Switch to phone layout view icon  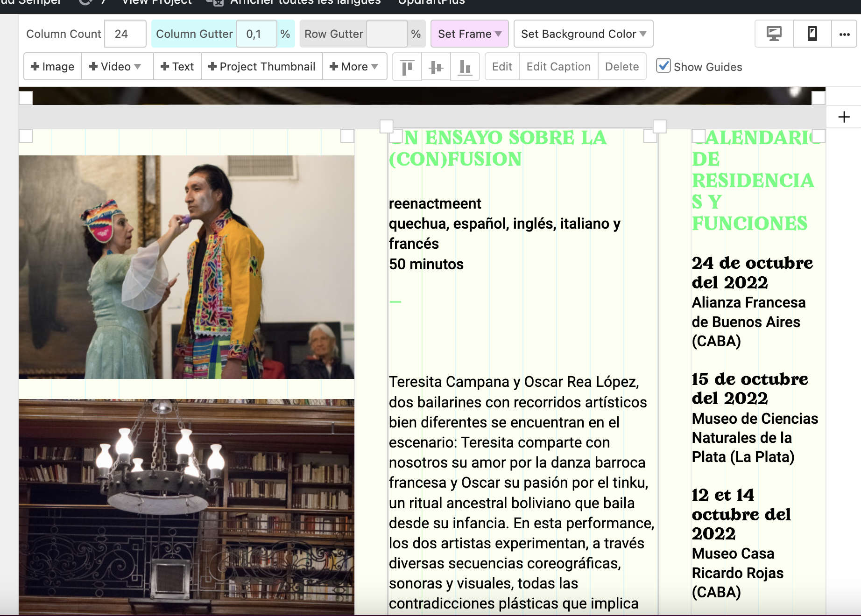(812, 34)
